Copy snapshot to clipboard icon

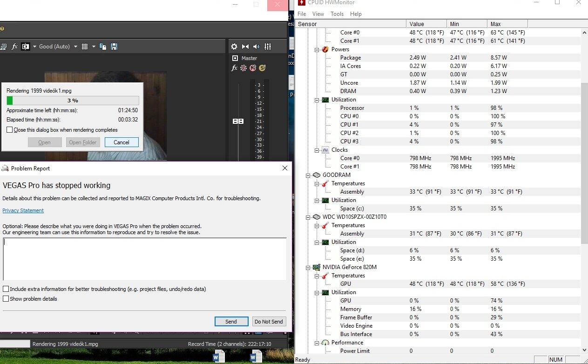[x=103, y=47]
